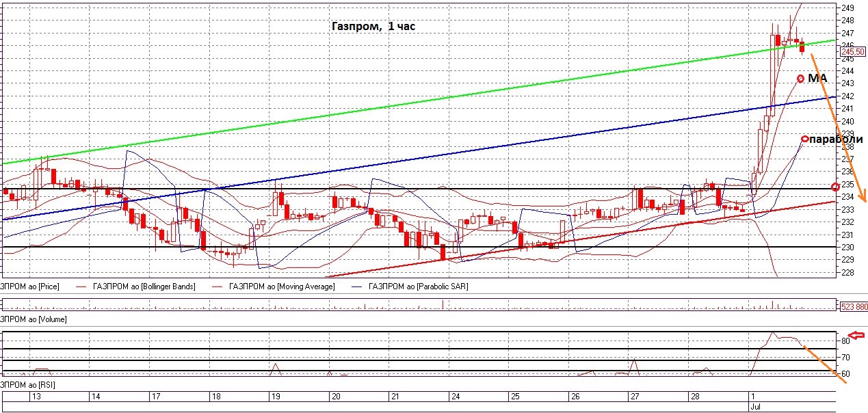Select date 28 on the time axis
Viewport: 868px width, 413px height.
click(x=694, y=397)
